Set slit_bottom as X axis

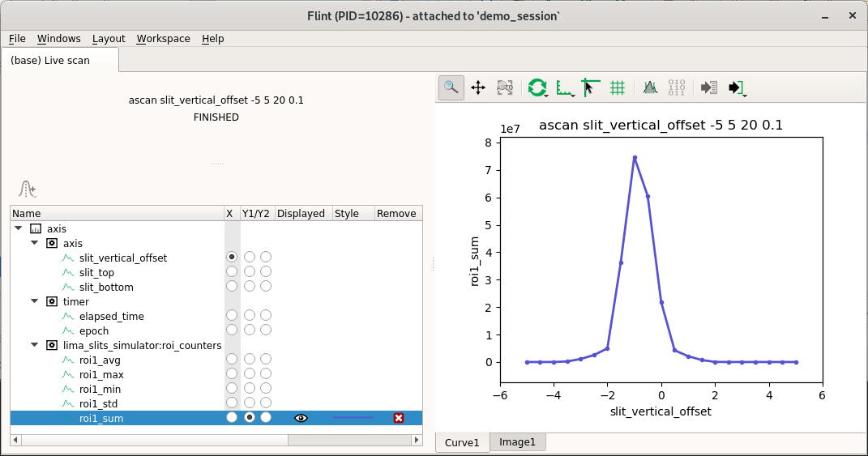pyautogui.click(x=232, y=286)
